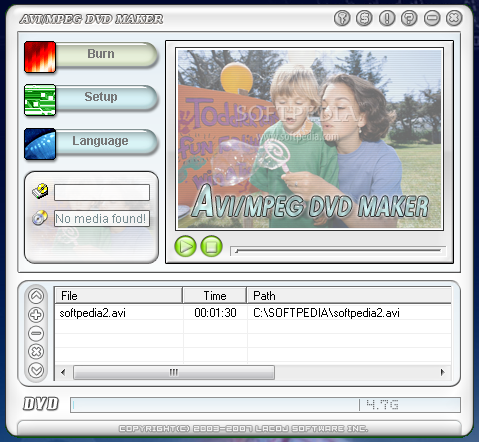Click the green circuit Setup icon
The width and height of the screenshot is (479, 442).
click(40, 100)
